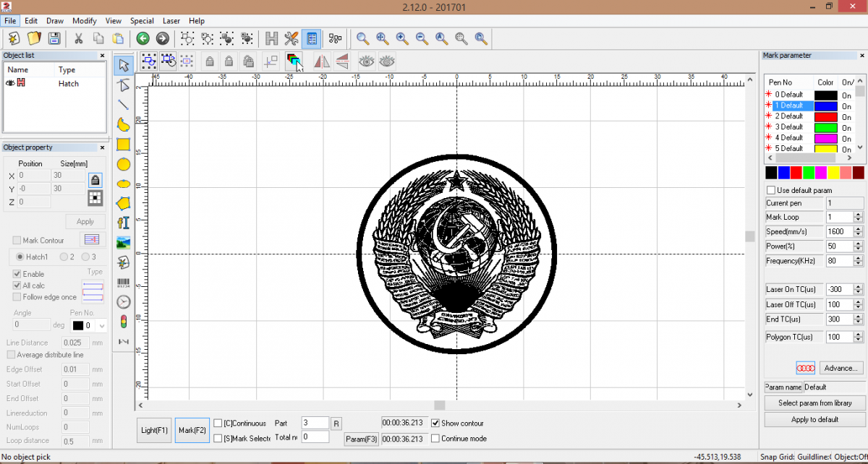Adjust Power(%) spinner arrows

coord(858,246)
